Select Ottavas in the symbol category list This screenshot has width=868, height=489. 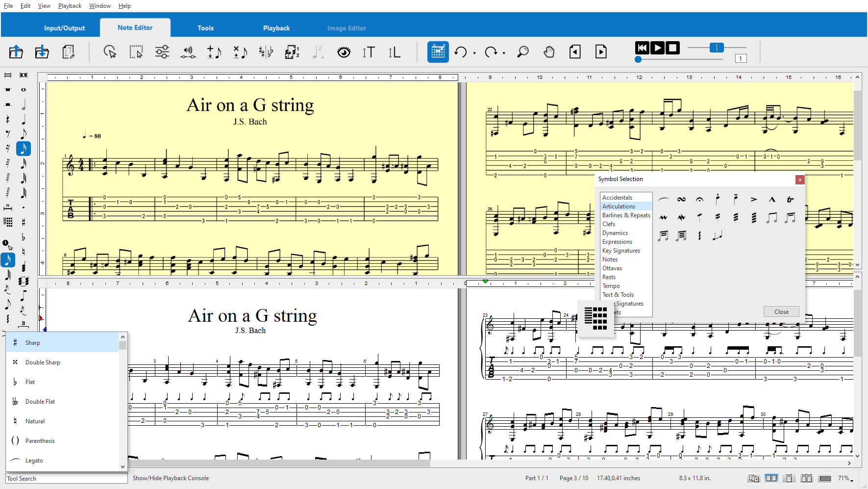pos(626,268)
